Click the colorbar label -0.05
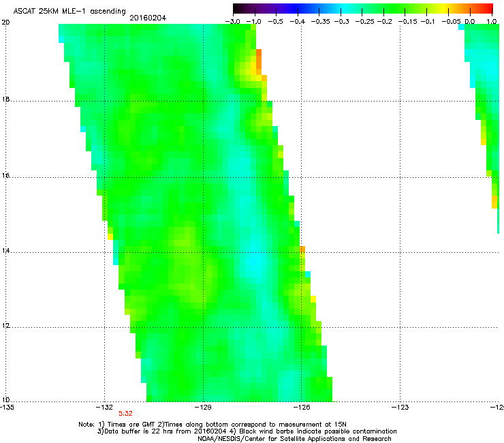The height and width of the screenshot is (443, 504). (x=451, y=22)
